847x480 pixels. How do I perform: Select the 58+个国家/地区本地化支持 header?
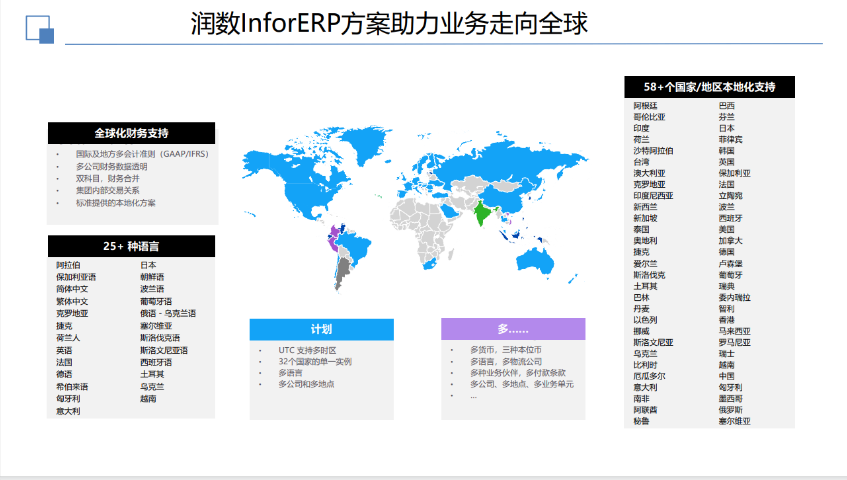point(710,87)
